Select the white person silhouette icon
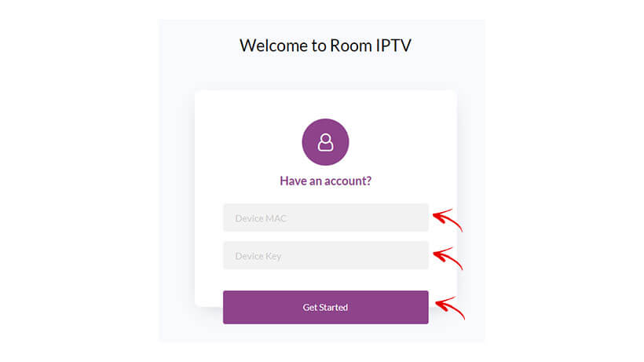The height and width of the screenshot is (362, 644). pos(325,142)
